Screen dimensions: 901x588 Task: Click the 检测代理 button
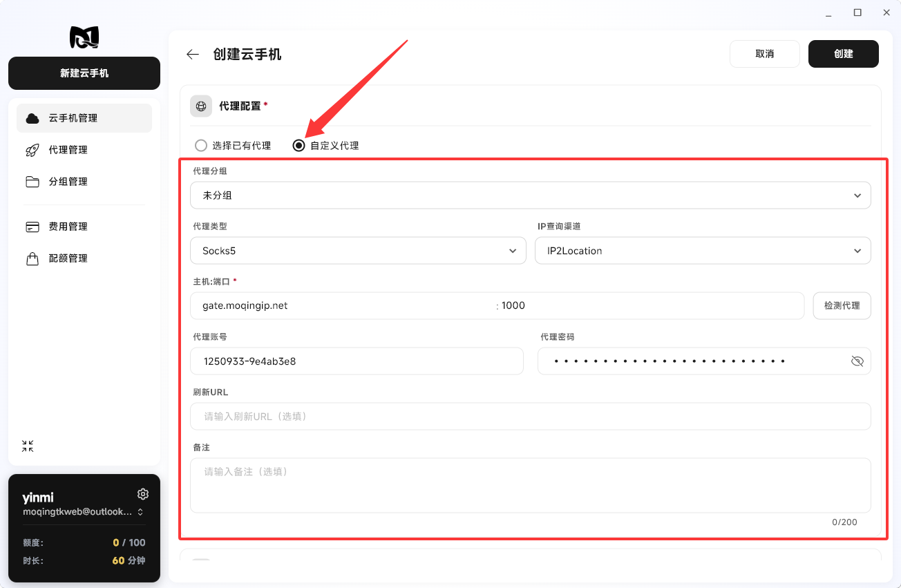842,305
